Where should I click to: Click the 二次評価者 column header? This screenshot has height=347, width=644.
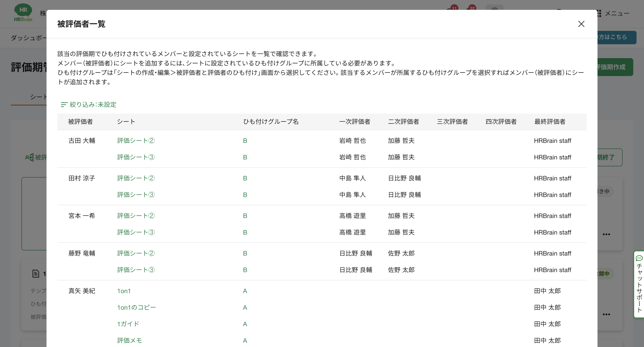(x=403, y=122)
